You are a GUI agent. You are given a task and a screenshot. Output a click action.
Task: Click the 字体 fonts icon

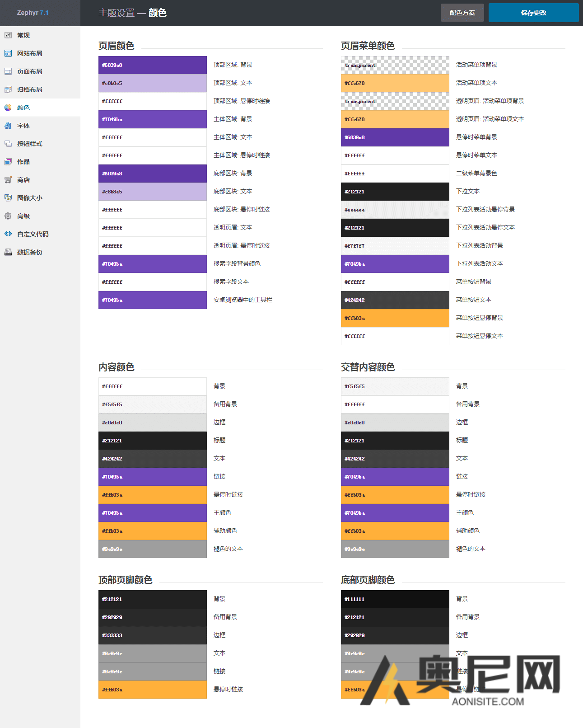(x=8, y=126)
